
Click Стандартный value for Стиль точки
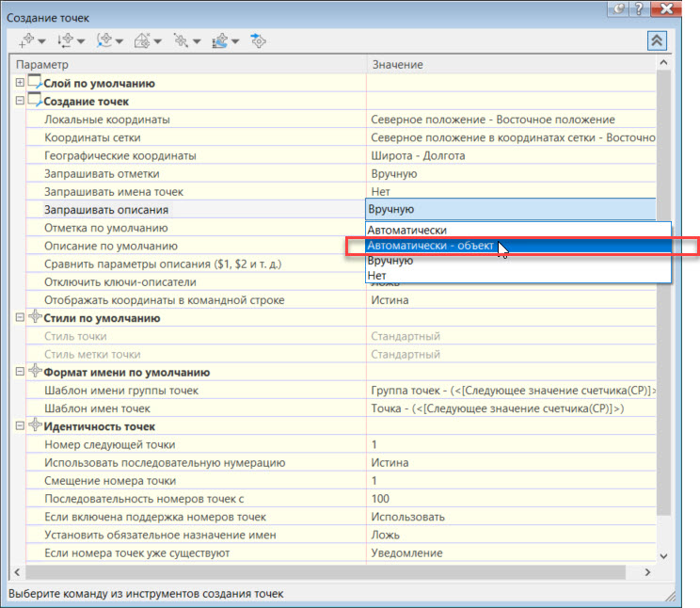coord(406,336)
